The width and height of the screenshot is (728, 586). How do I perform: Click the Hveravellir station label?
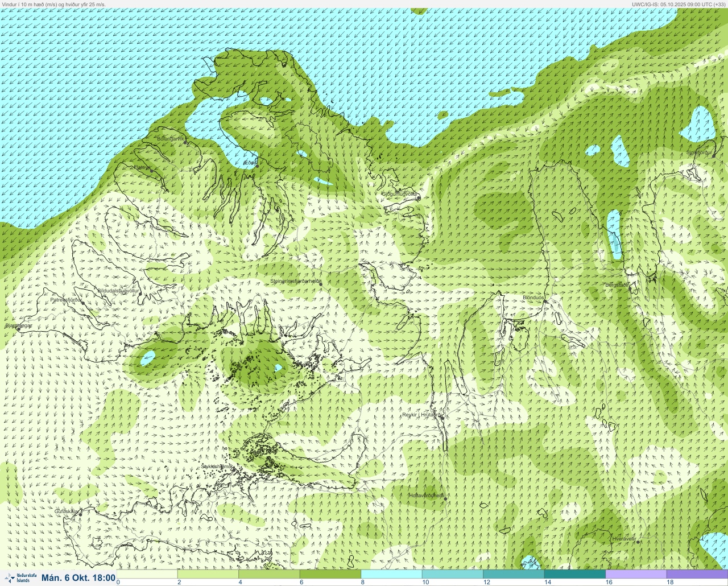[624, 538]
